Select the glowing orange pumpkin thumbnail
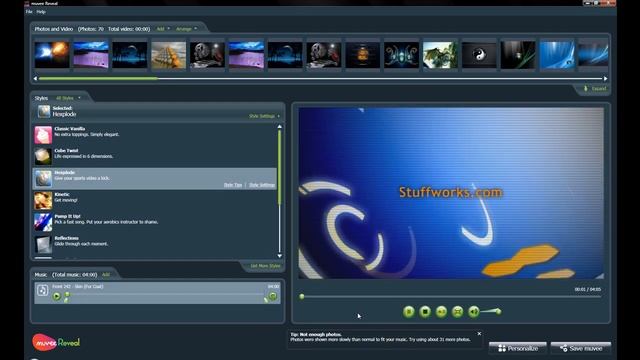Image resolution: width=640 pixels, height=360 pixels. (363, 55)
